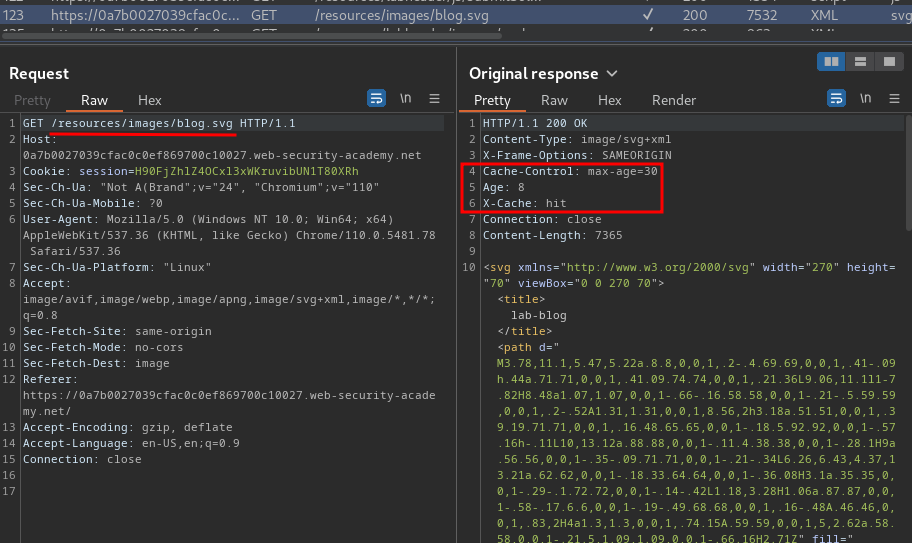The image size is (912, 543).
Task: Click Sec-Fetch-Dest: image header
Action: [95, 363]
